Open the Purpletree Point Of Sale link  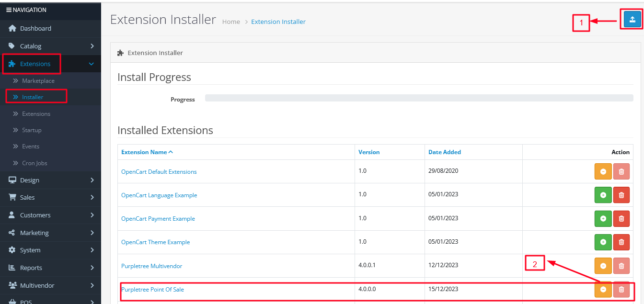(x=152, y=290)
